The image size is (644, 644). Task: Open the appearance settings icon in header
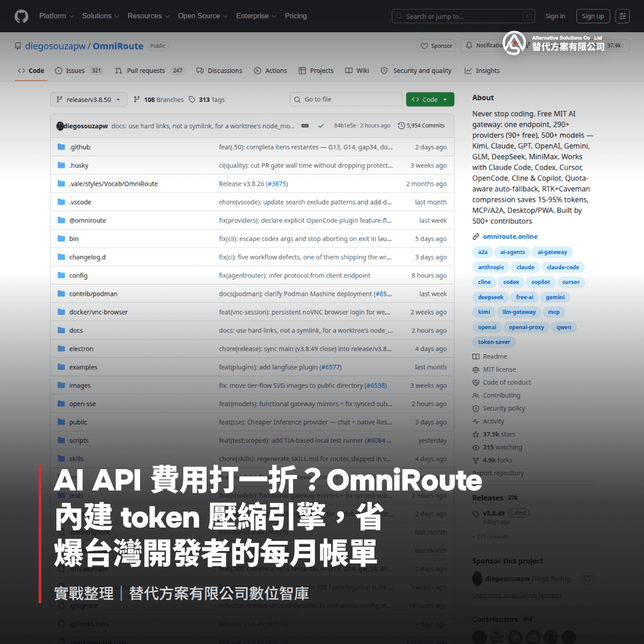623,16
